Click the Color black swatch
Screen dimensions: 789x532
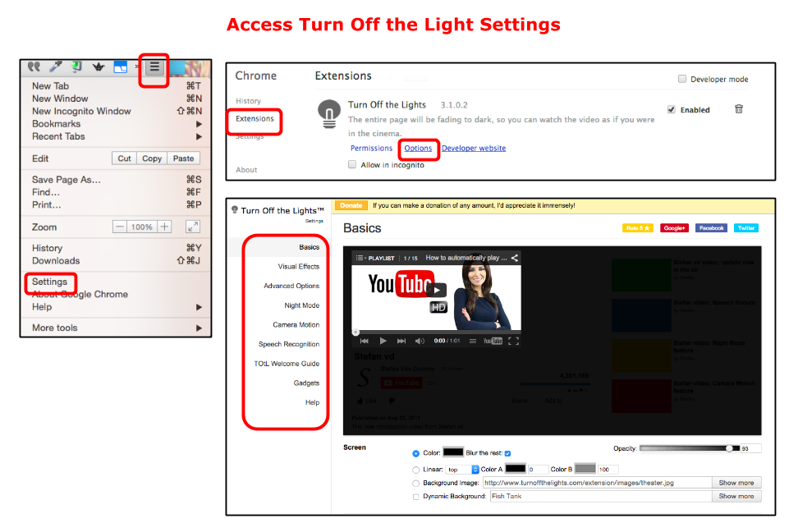coord(453,452)
